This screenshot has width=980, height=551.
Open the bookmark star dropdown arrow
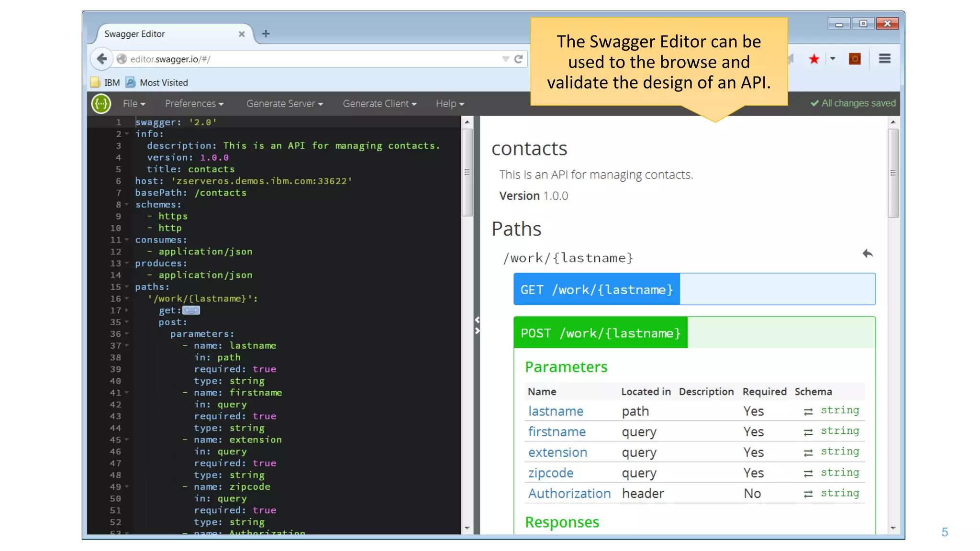click(x=833, y=58)
